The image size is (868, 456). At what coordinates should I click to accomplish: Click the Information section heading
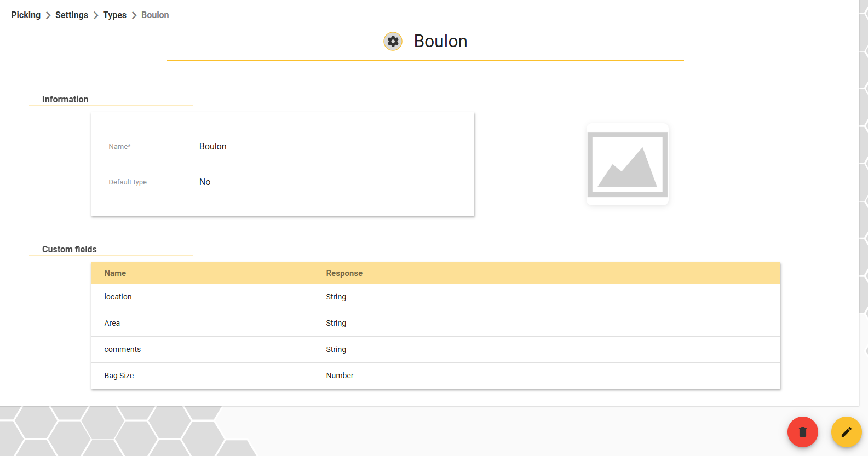[65, 99]
